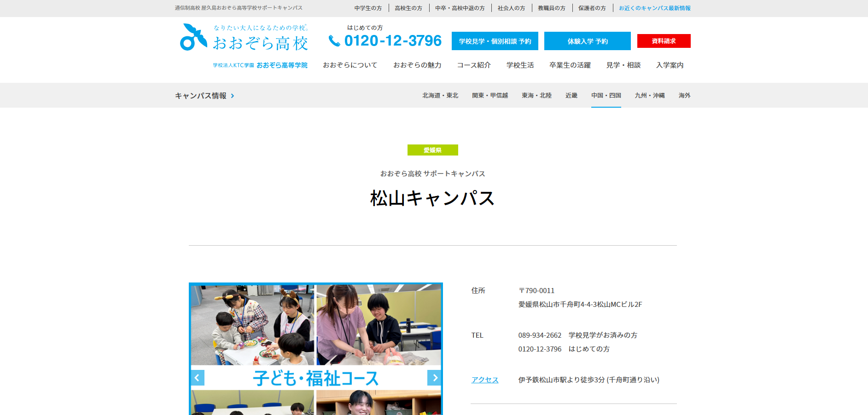The width and height of the screenshot is (868, 415).
Task: Click 保護者の方 top link
Action: coord(592,8)
